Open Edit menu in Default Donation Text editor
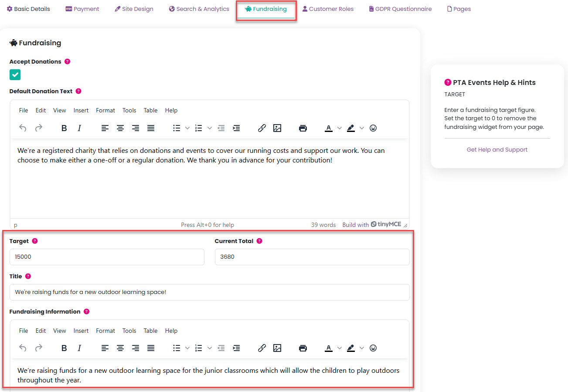568x392 pixels. coord(41,110)
